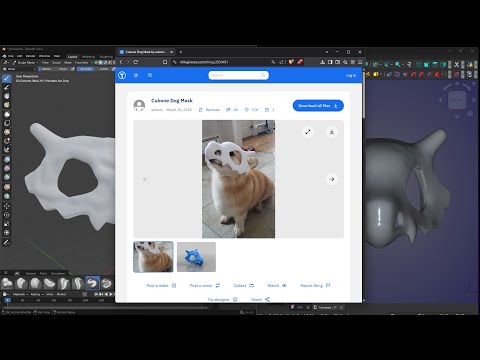480x360 pixels.
Task: Open the Keying dropdown in Blender timeline
Action: pyautogui.click(x=37, y=294)
